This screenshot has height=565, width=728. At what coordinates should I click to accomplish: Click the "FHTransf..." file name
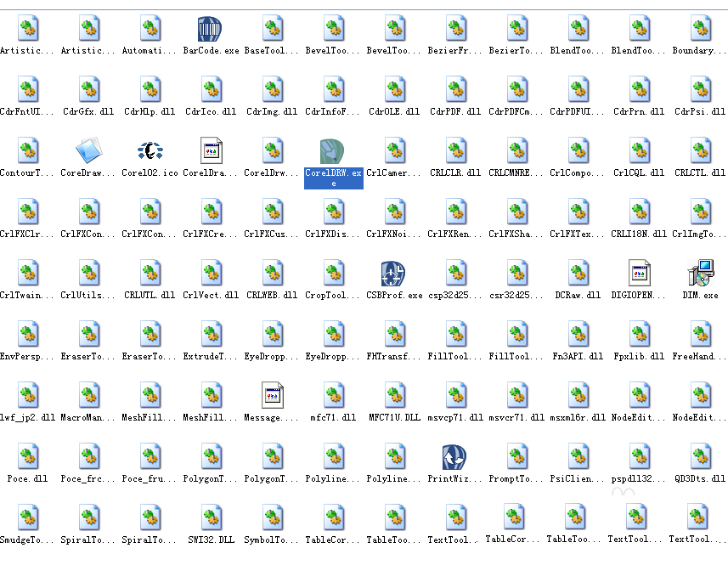393,357
